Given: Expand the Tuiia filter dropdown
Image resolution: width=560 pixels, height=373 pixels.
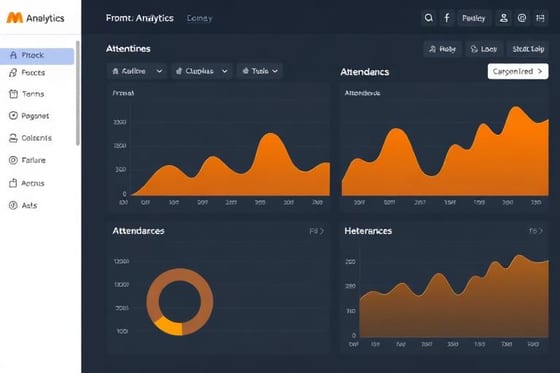Looking at the screenshot, I should click(x=260, y=71).
